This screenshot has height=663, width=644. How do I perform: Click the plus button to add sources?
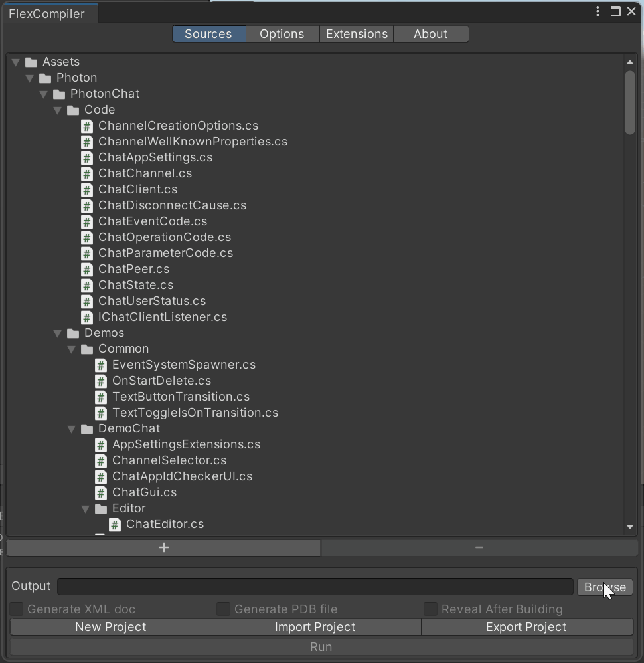click(163, 547)
